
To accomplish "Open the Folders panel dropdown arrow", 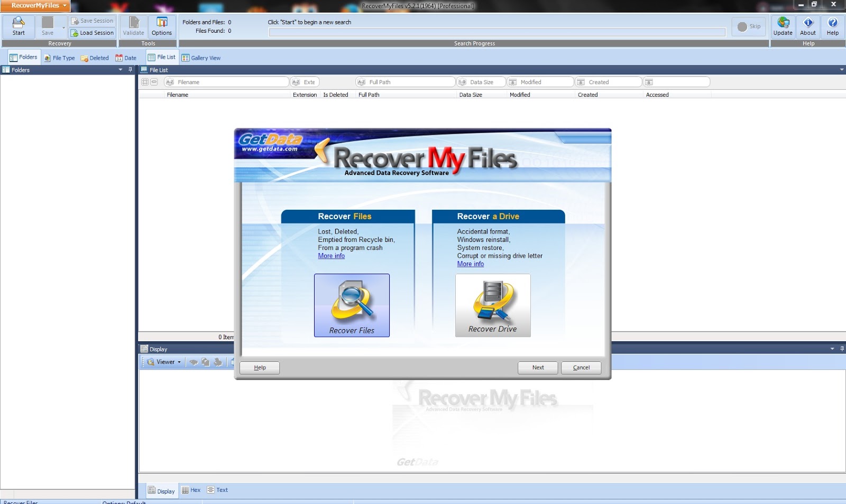I will click(121, 70).
